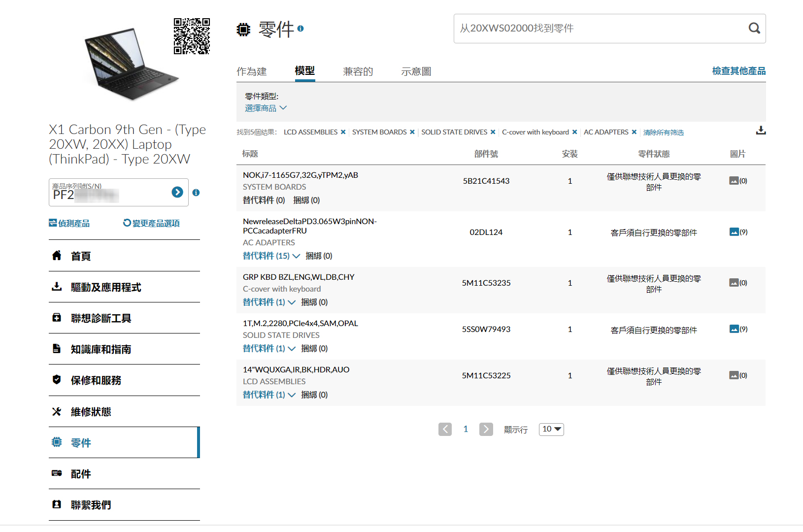The width and height of the screenshot is (803, 532).
Task: Click the download results icon
Action: click(761, 131)
